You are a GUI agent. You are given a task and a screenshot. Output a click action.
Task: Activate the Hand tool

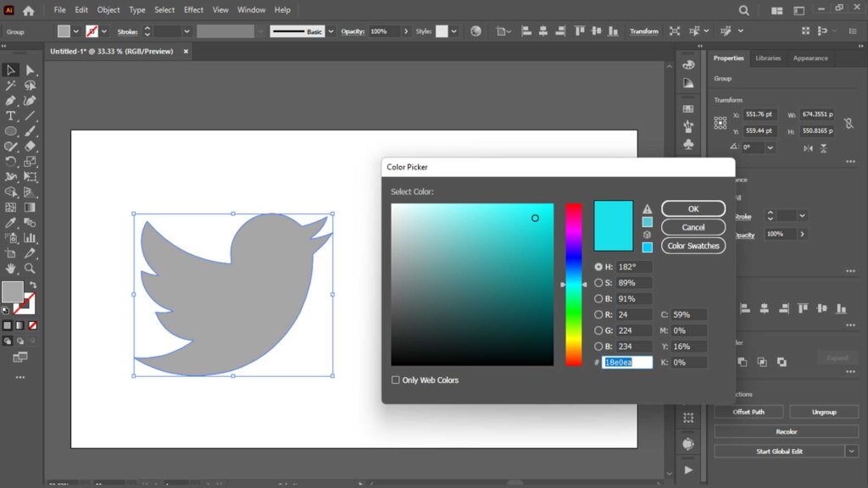pos(10,269)
